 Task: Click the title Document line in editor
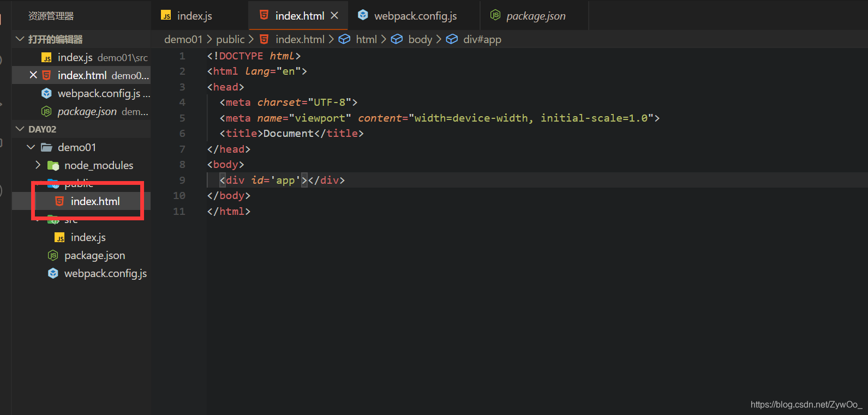coord(291,133)
